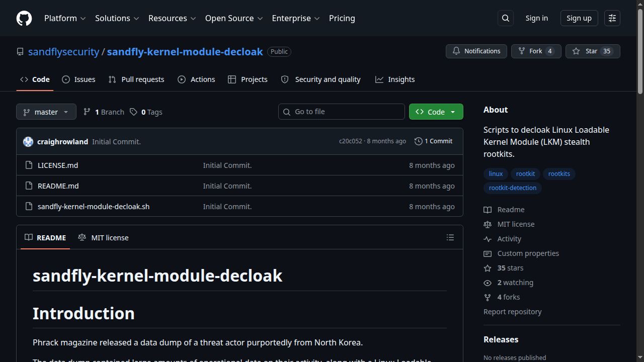Click craighrowland's avatar image
Viewport: 644px width, 362px height.
click(x=28, y=142)
